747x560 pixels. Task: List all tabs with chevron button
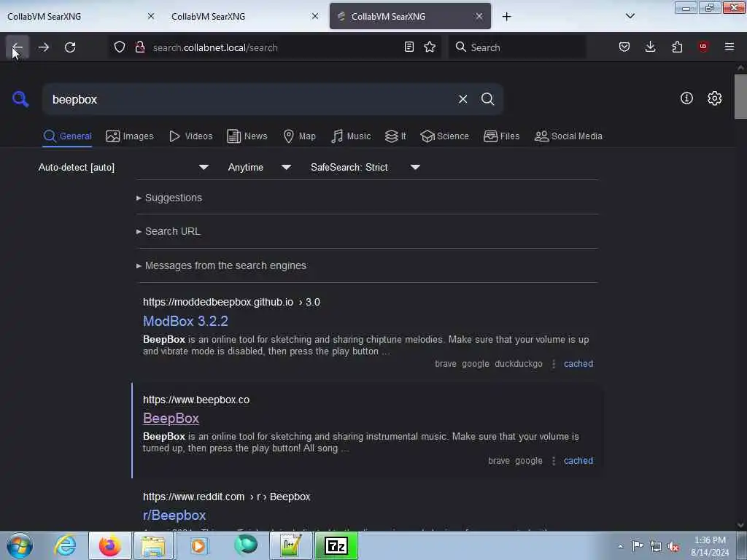click(630, 16)
